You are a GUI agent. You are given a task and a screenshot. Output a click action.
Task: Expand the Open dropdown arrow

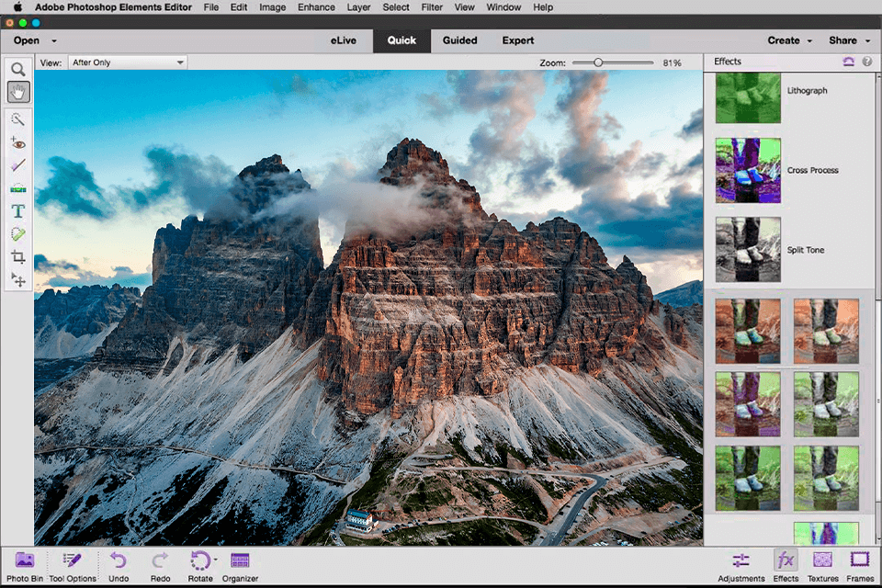pyautogui.click(x=54, y=41)
